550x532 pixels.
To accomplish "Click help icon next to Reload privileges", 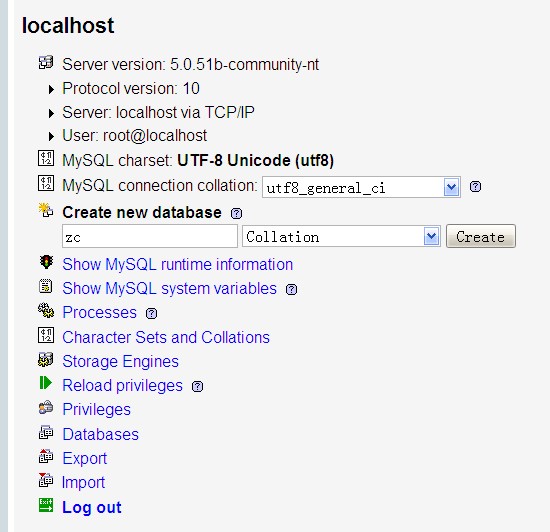I will pyautogui.click(x=197, y=386).
